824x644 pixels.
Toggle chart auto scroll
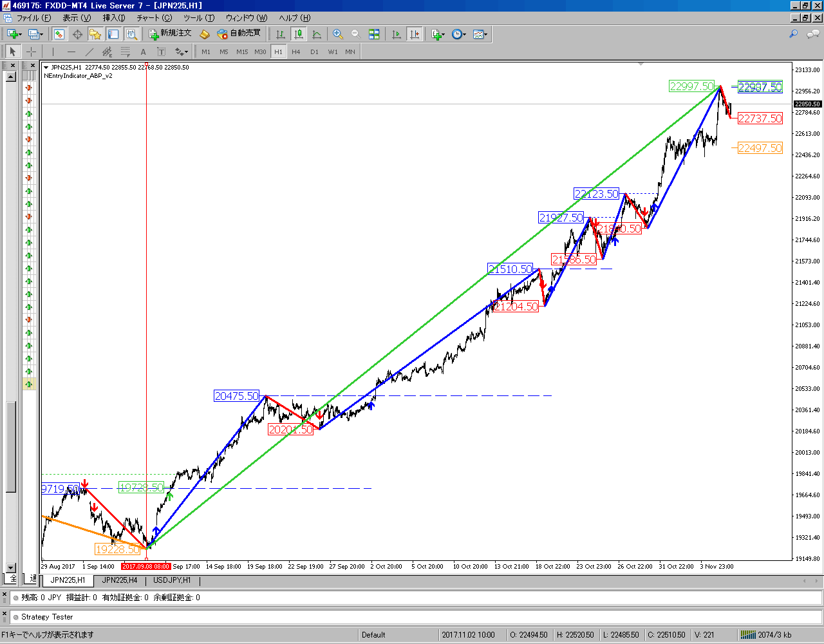click(397, 34)
